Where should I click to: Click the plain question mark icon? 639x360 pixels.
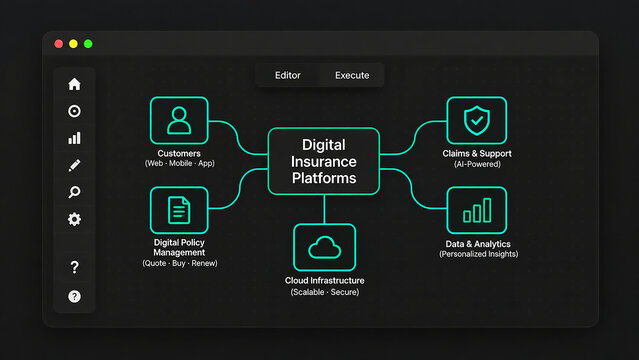click(x=74, y=267)
